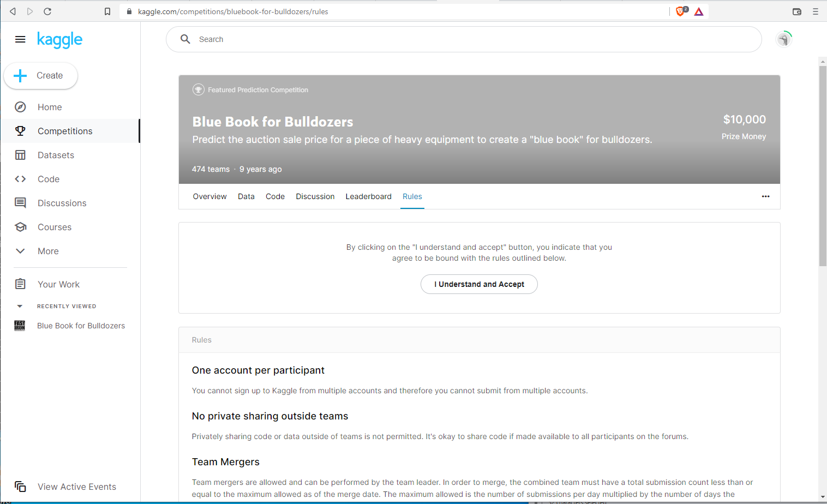Image resolution: width=827 pixels, height=504 pixels.
Task: Open the three-dot competition options menu
Action: click(x=765, y=196)
